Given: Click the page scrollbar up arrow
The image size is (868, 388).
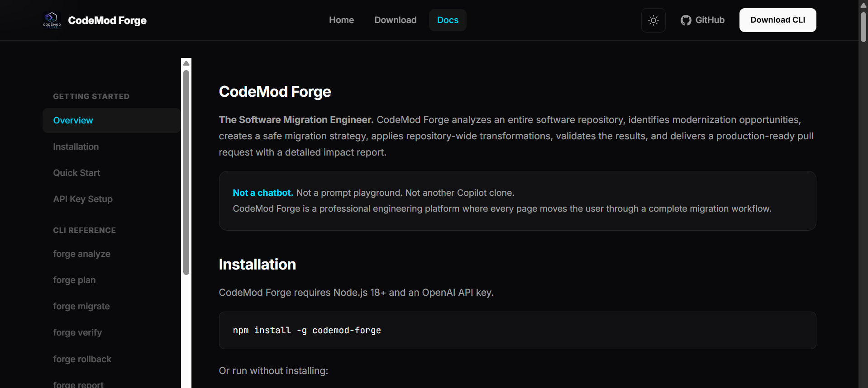Looking at the screenshot, I should pos(863,5).
